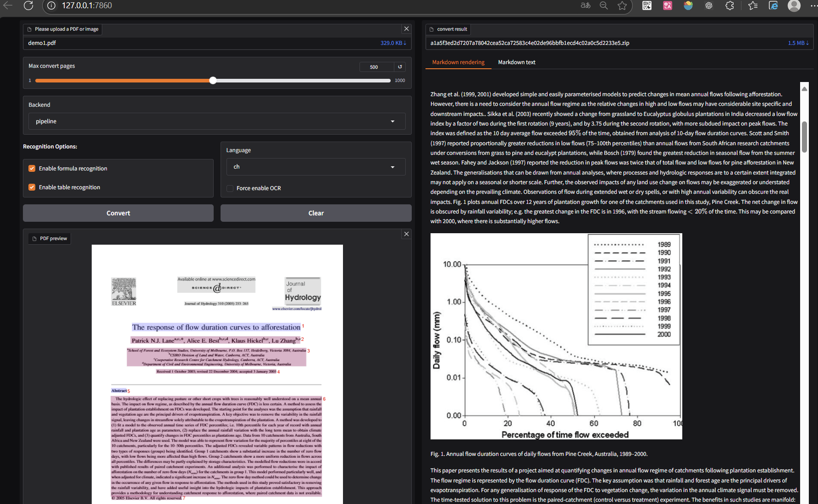The height and width of the screenshot is (504, 818).
Task: Enable the Force enable OCR checkbox
Action: click(x=230, y=188)
